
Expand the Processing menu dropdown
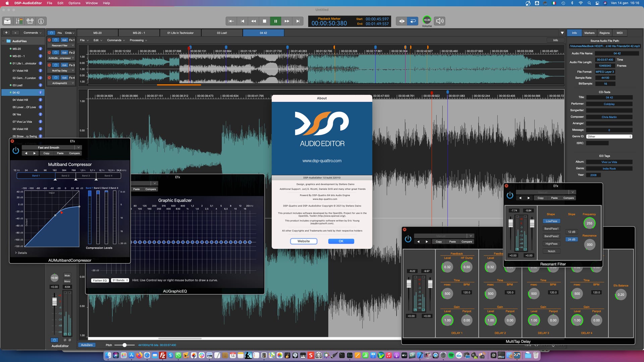pos(138,40)
